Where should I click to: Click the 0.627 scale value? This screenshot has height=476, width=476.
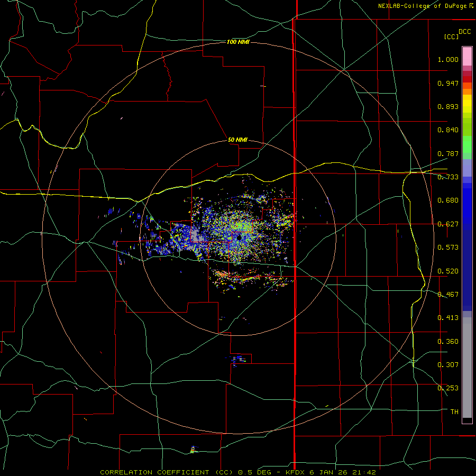pos(448,224)
